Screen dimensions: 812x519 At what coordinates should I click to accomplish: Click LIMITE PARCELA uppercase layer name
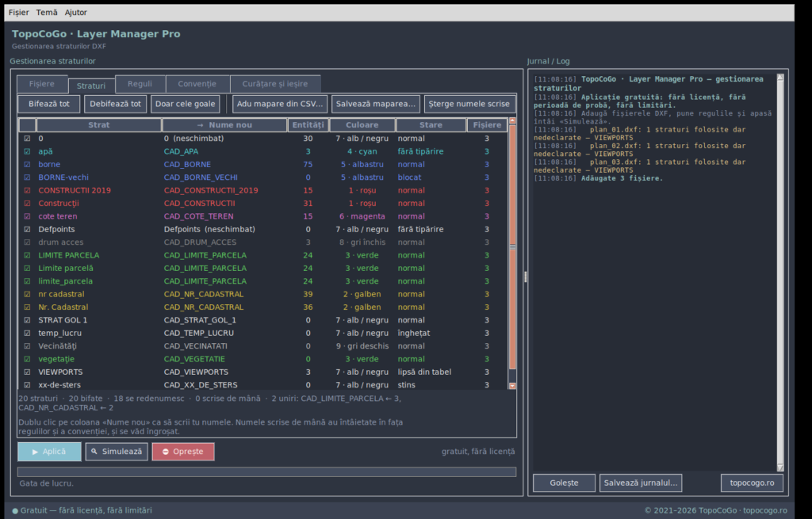(69, 255)
